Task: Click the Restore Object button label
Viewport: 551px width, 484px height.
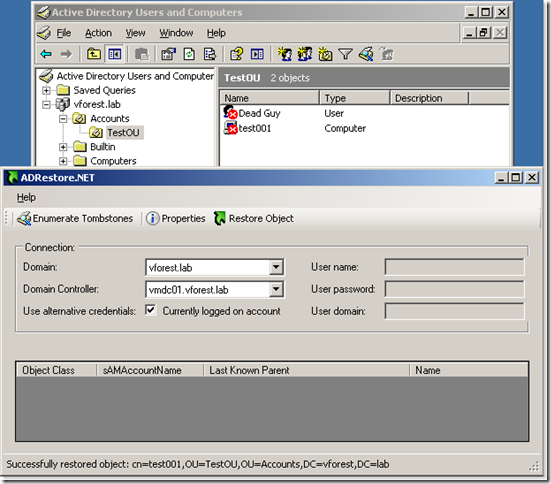Action: pos(261,219)
